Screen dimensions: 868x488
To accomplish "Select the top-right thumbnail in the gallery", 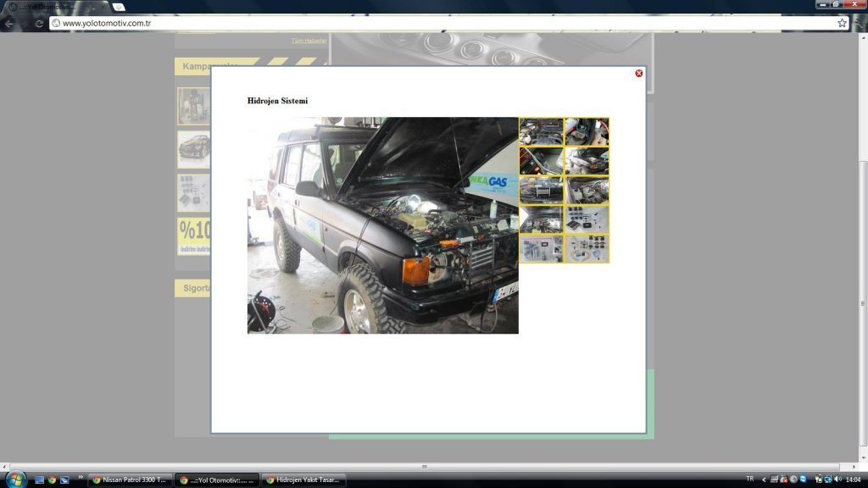I will coord(587,131).
